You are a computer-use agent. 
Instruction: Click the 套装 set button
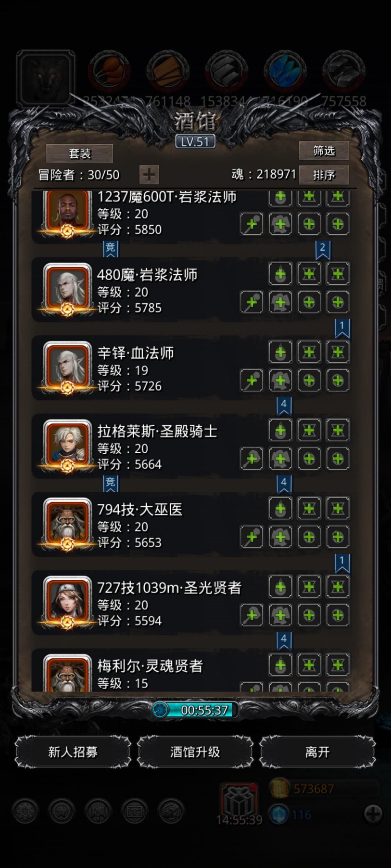79,154
